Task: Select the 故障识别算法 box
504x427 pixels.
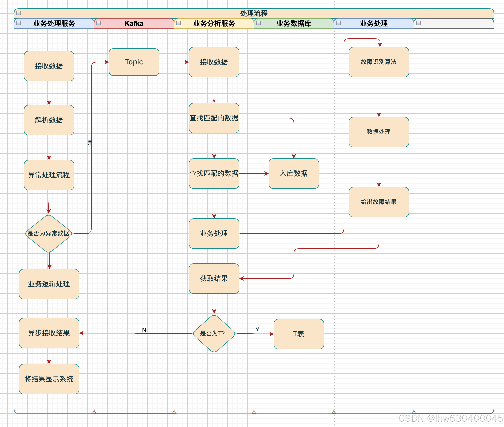Action: [x=379, y=62]
